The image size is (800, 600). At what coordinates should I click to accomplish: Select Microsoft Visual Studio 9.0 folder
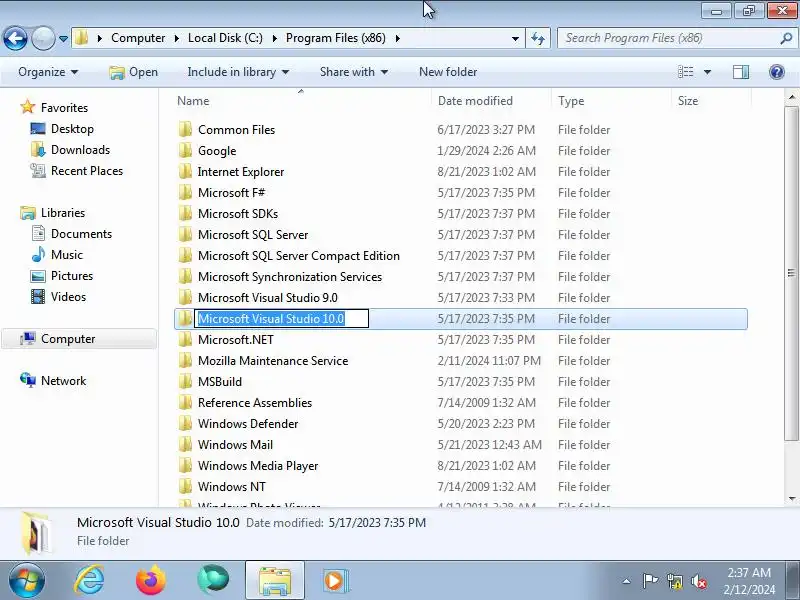tap(268, 297)
